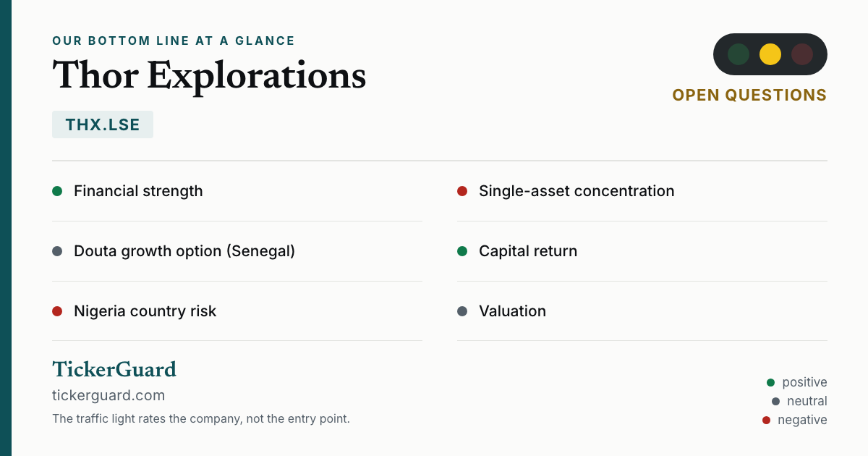The height and width of the screenshot is (456, 868).
Task: Click the red negative legend dot
Action: tap(766, 420)
